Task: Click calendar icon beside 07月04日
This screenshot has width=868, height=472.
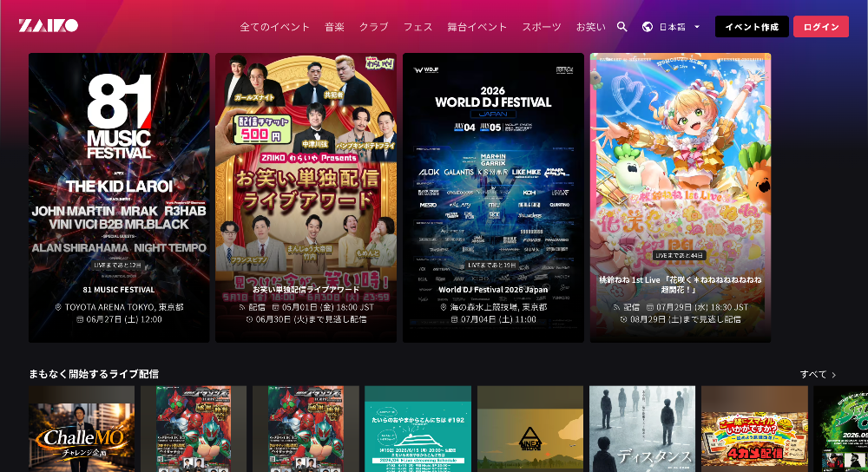Action: (454, 319)
